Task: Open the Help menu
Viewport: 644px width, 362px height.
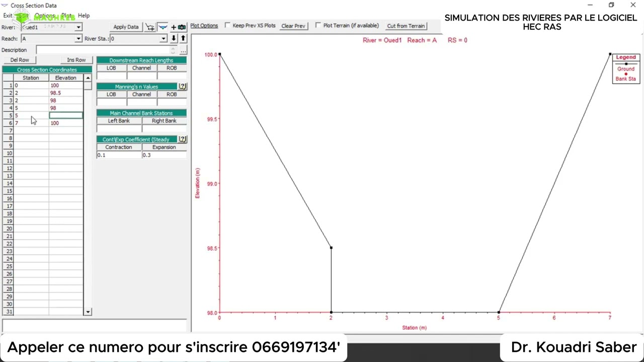Action: [84, 16]
